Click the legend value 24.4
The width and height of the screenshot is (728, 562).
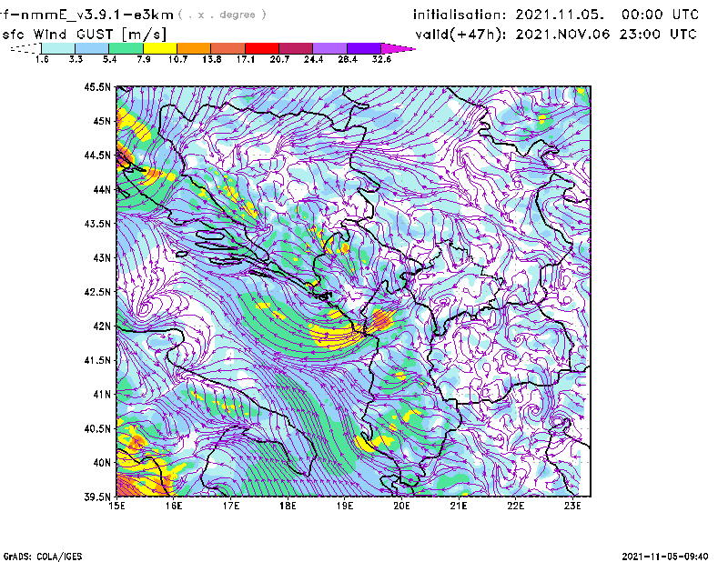313,59
